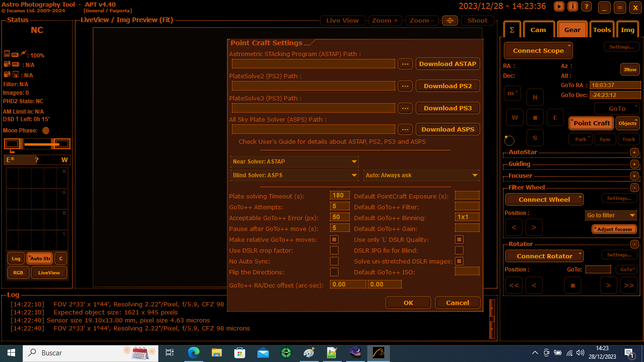This screenshot has height=362, width=644.
Task: Collapse the Rotator section
Action: tap(635, 244)
